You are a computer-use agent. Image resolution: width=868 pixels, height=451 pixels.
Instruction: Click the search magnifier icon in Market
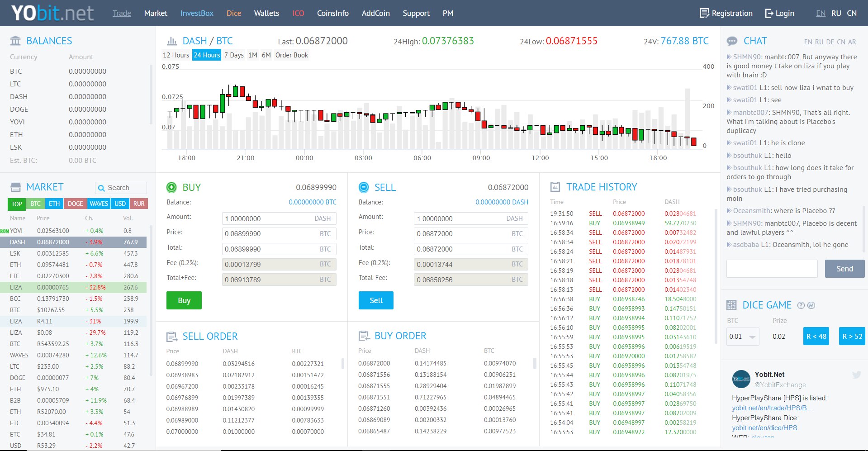click(x=101, y=188)
